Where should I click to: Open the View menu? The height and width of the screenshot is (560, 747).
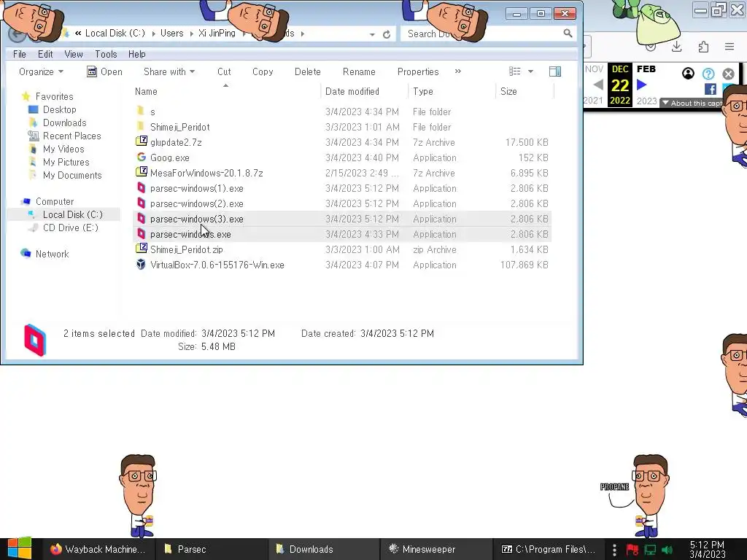pos(74,54)
